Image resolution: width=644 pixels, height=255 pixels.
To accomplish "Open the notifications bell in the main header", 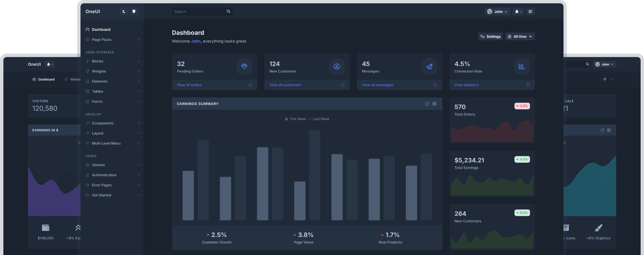I will pyautogui.click(x=518, y=12).
